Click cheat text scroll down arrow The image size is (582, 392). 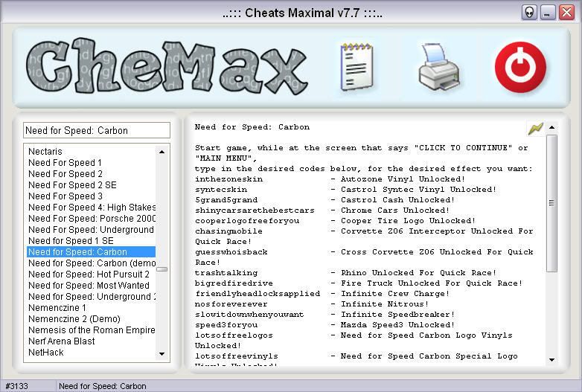click(x=552, y=360)
